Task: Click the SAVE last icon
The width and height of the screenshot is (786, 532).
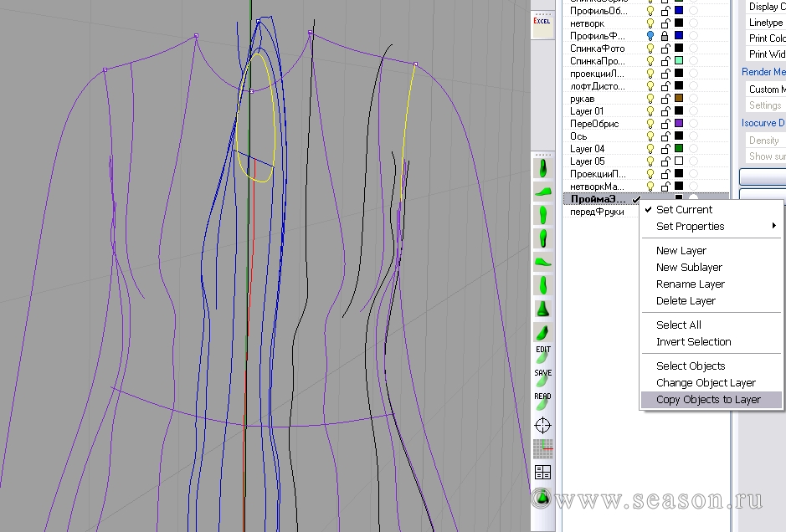Action: [x=542, y=378]
